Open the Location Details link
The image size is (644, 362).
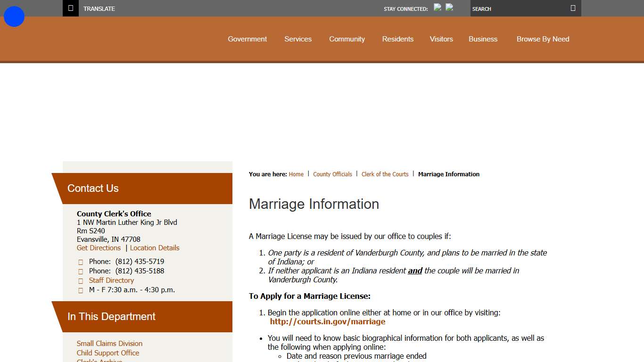tap(155, 247)
